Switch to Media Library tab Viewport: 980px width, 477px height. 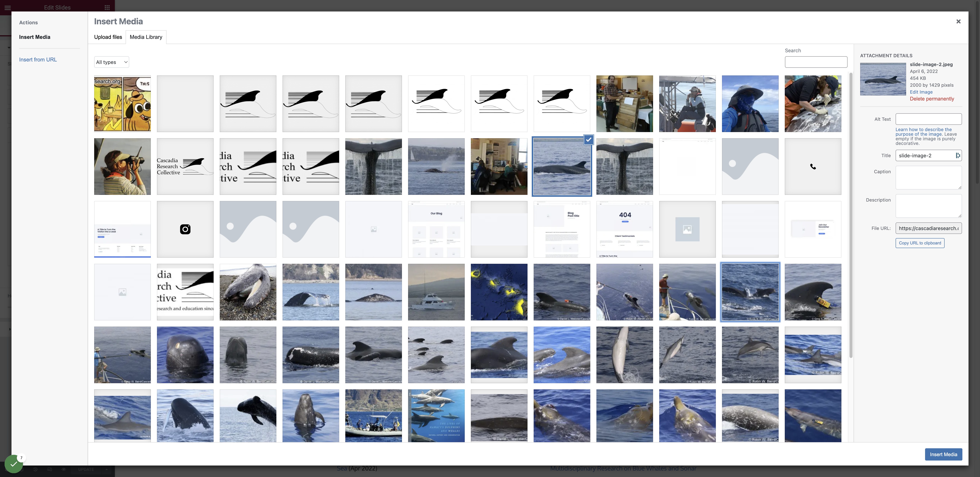pos(146,37)
